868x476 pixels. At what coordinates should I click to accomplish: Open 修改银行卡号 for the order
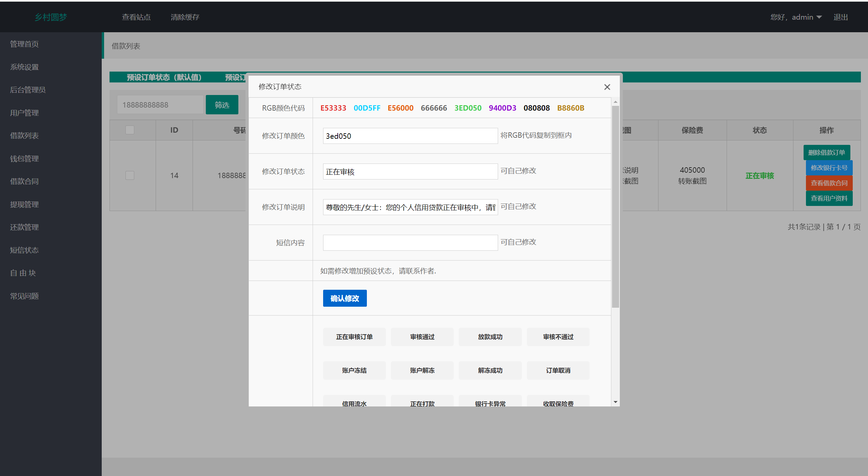829,168
